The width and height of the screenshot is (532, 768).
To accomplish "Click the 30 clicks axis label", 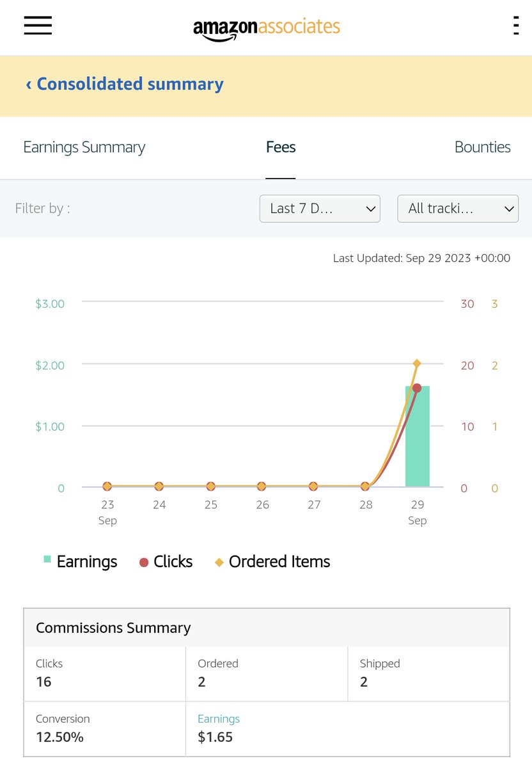I will coord(467,304).
